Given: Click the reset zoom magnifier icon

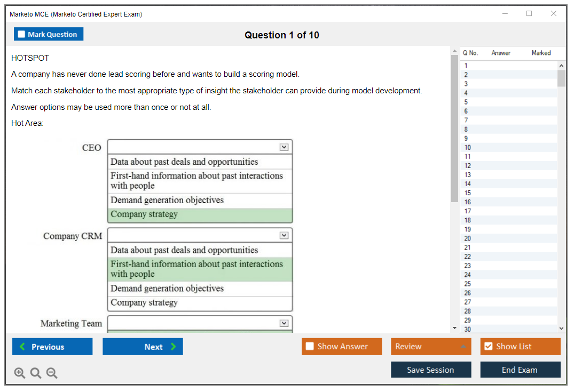Looking at the screenshot, I should click(x=36, y=373).
